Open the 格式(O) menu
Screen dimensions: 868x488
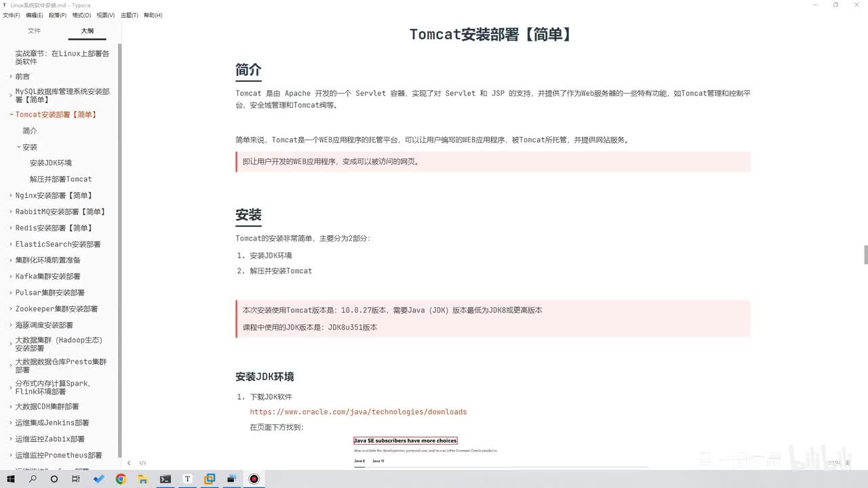81,15
